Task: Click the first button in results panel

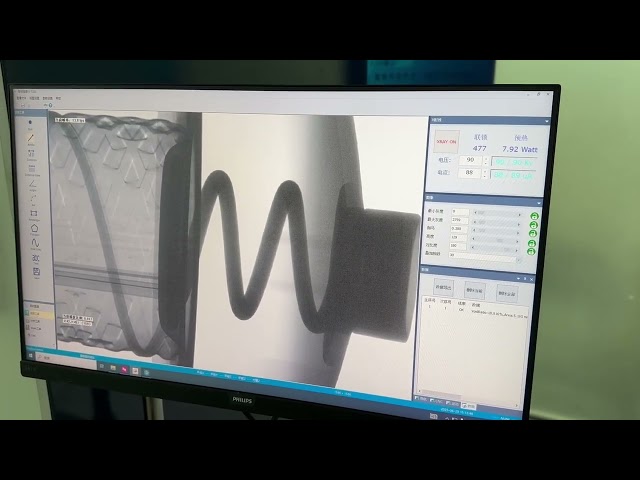Action: 443,288
